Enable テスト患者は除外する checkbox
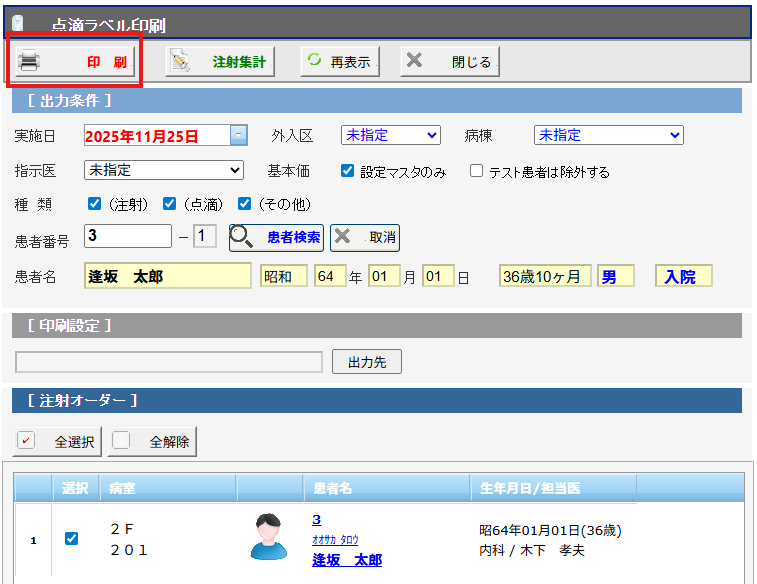 point(476,171)
